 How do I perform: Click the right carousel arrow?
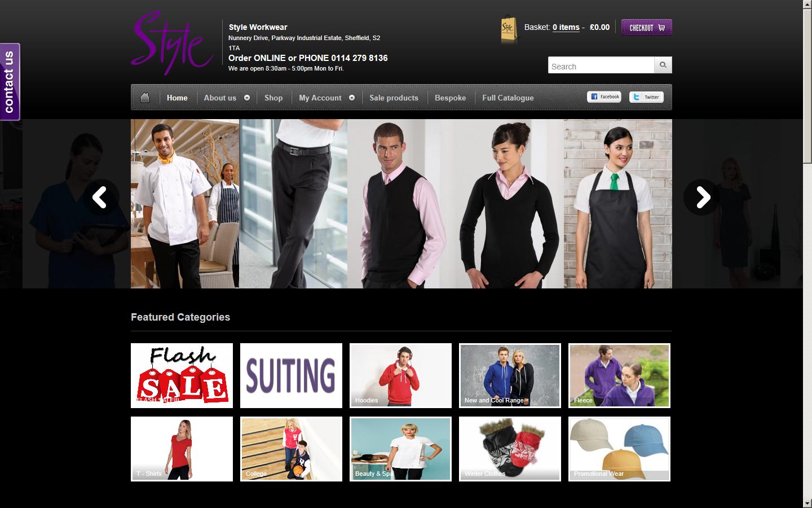click(x=703, y=198)
